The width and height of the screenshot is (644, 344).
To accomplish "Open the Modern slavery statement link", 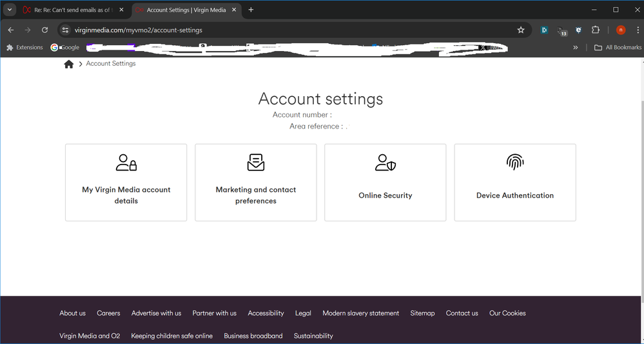I will pos(360,313).
